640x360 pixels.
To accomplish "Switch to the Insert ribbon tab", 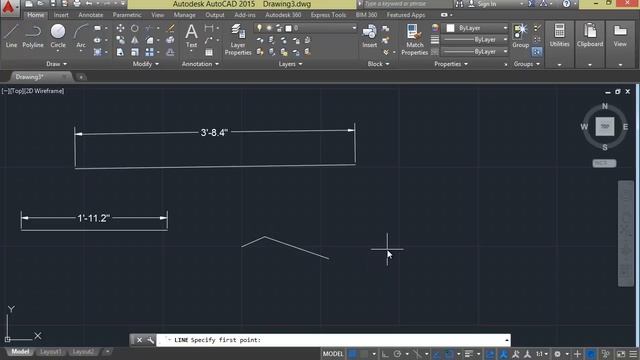I will [x=61, y=15].
